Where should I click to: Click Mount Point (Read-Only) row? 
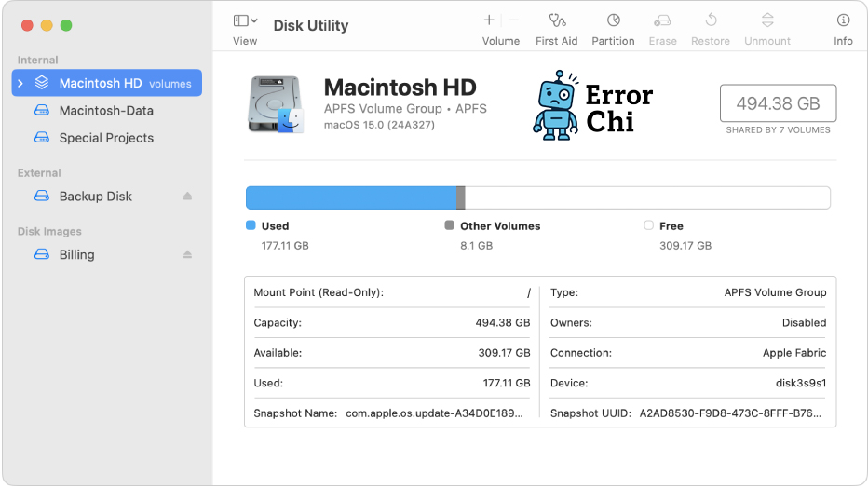pyautogui.click(x=392, y=292)
